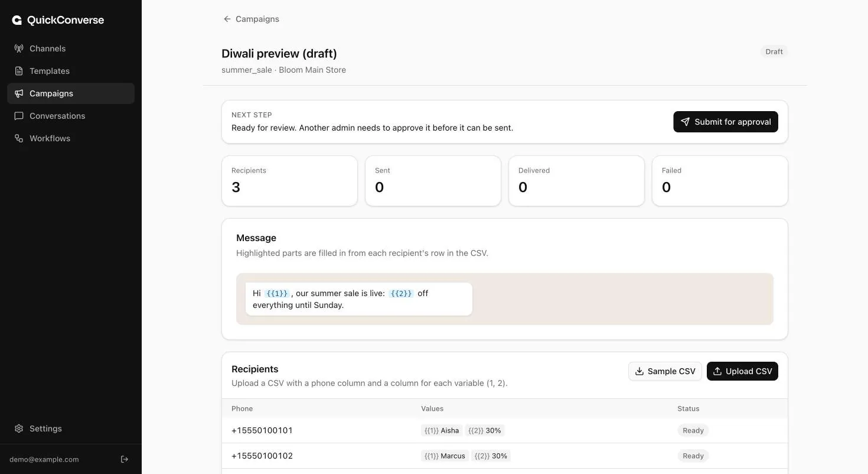Download the Sample CSV file
The width and height of the screenshot is (868, 474).
(x=665, y=371)
